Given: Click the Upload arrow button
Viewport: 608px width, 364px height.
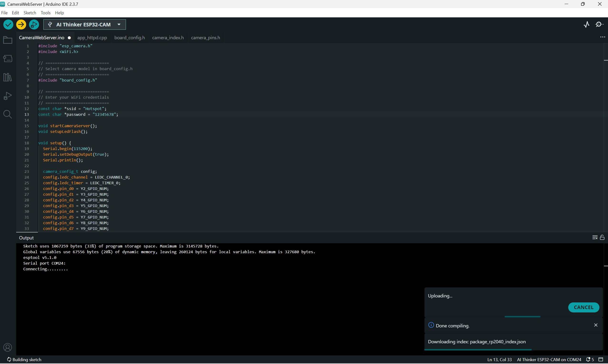Looking at the screenshot, I should coord(21,24).
